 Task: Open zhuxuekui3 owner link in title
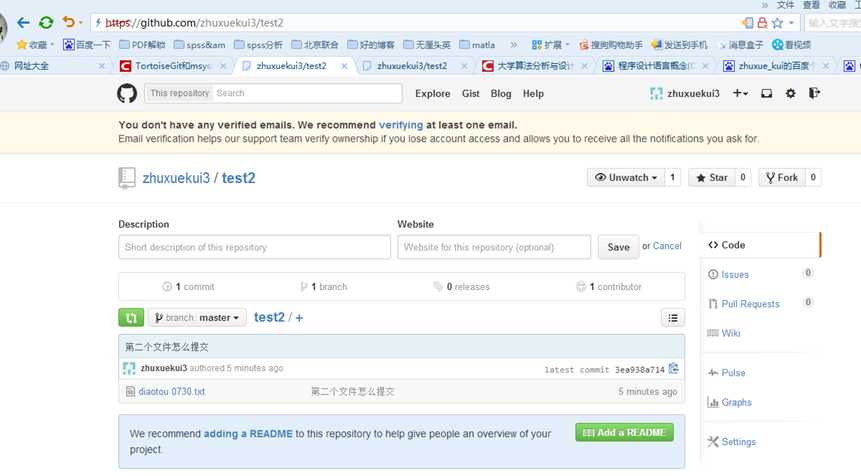pyautogui.click(x=176, y=178)
